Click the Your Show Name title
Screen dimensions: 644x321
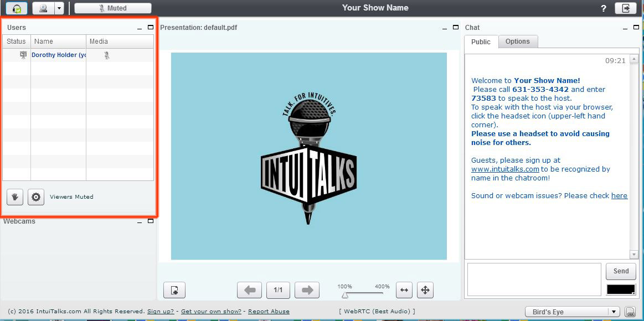coord(375,8)
